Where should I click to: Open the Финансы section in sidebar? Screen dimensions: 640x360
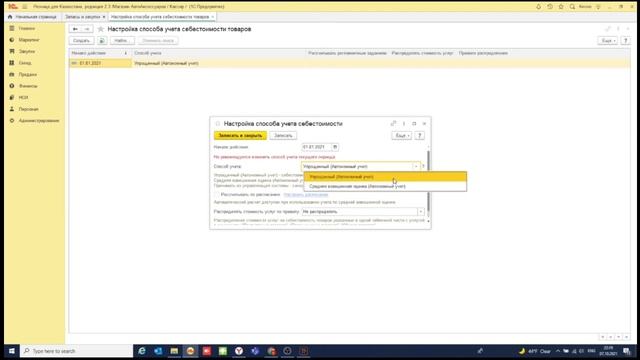28,86
